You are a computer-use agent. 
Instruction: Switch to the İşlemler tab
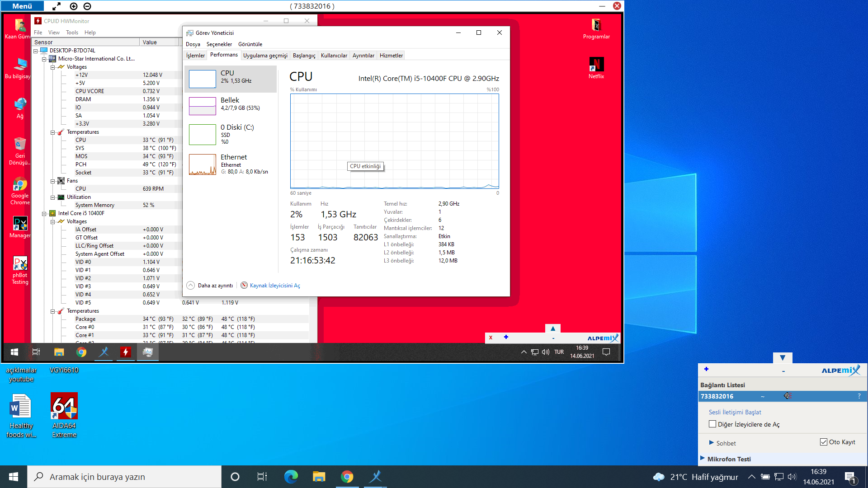click(195, 56)
